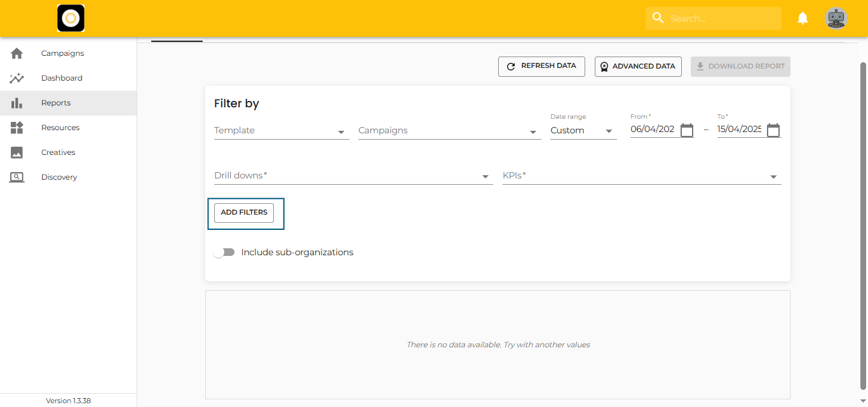The width and height of the screenshot is (868, 407).
Task: Open Resources in the sidebar
Action: tap(60, 128)
